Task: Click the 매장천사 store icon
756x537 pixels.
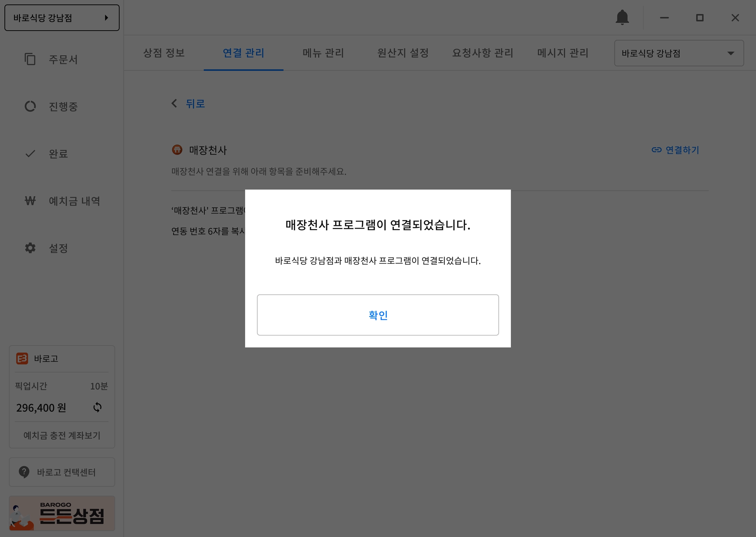Action: tap(177, 150)
